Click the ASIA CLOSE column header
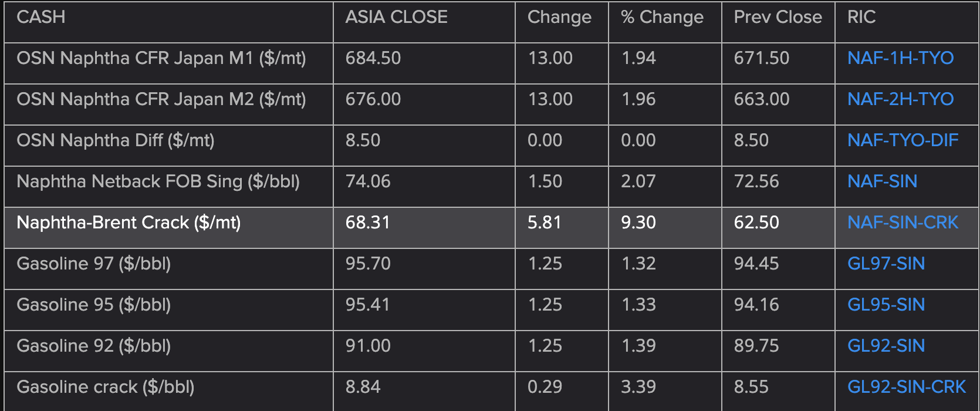The height and width of the screenshot is (411, 980). click(396, 17)
